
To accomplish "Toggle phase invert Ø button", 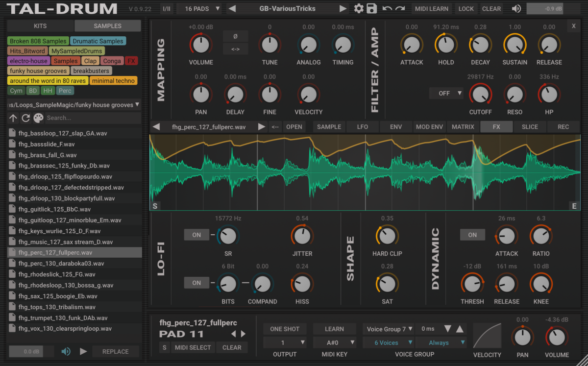I will pyautogui.click(x=235, y=36).
